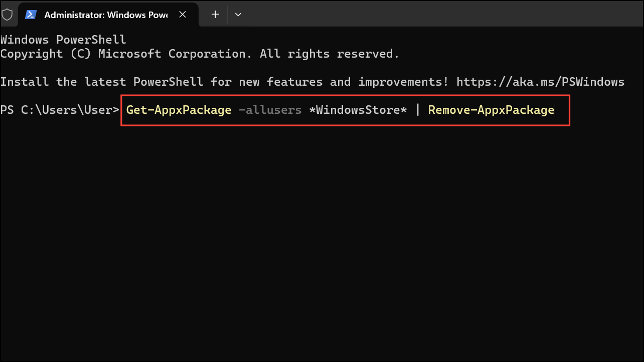Open the new tab plus button
The width and height of the screenshot is (644, 362).
(x=214, y=15)
